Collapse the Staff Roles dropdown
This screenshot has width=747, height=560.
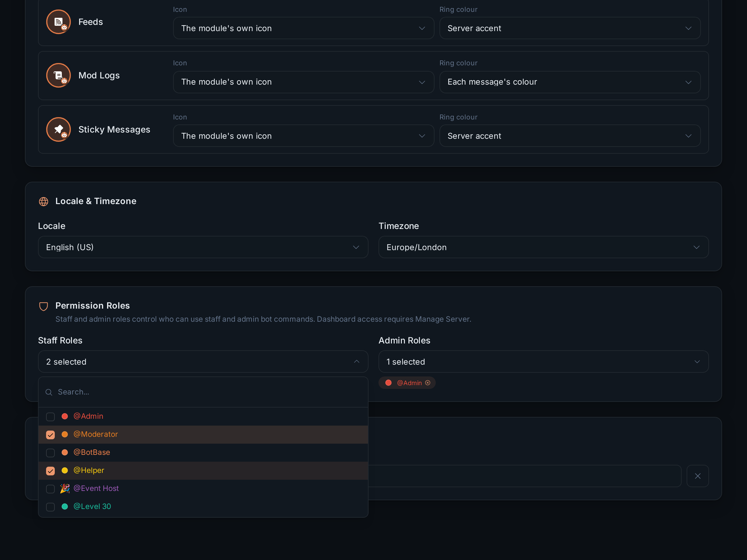click(203, 362)
